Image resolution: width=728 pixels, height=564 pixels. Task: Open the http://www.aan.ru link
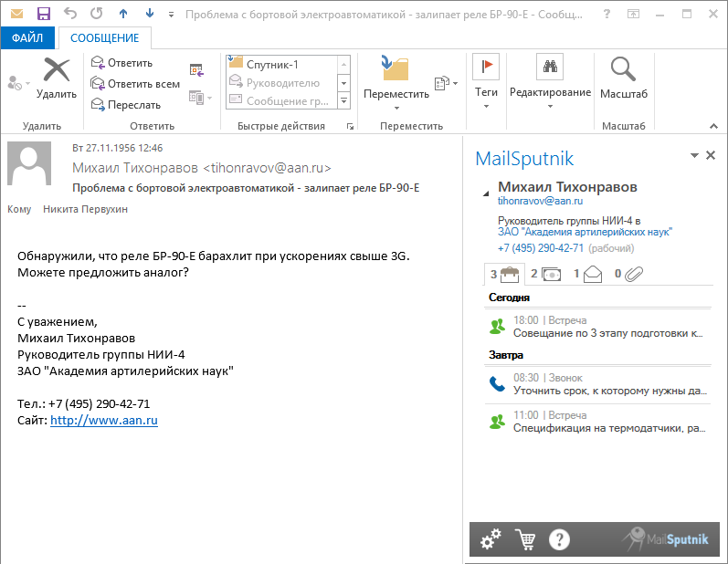[x=104, y=420]
